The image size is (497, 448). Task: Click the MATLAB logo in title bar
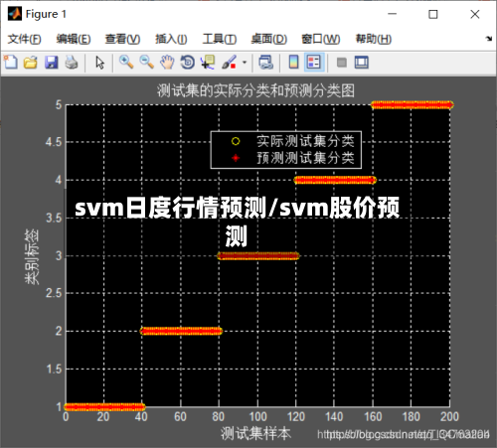(x=15, y=14)
